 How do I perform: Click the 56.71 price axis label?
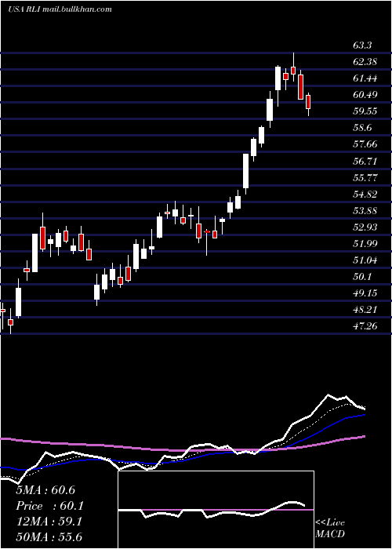[365, 162]
